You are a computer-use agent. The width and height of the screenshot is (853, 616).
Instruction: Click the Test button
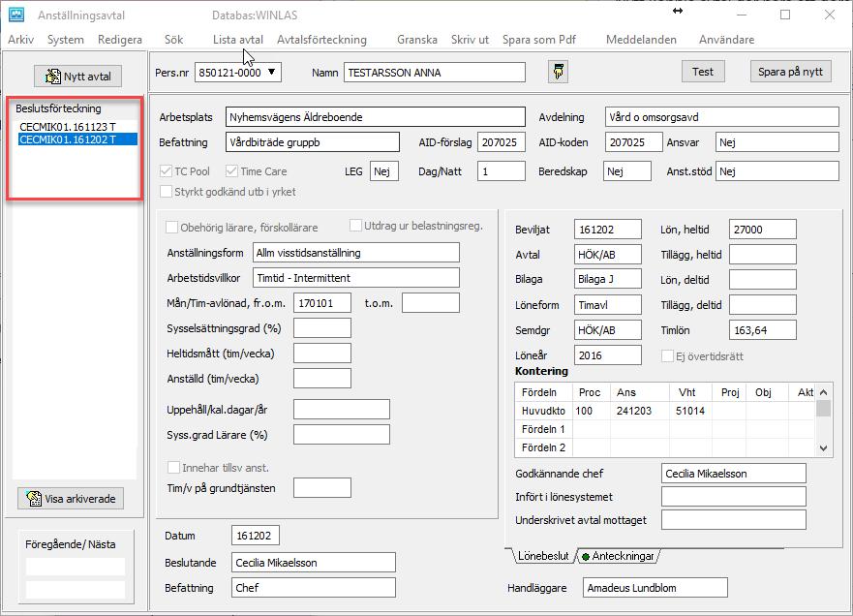pos(703,72)
